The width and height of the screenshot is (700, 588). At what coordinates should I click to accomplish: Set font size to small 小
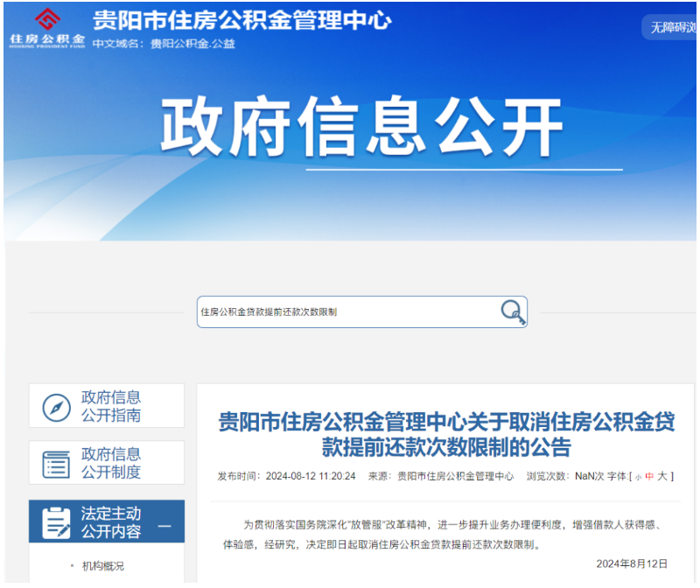[639, 477]
